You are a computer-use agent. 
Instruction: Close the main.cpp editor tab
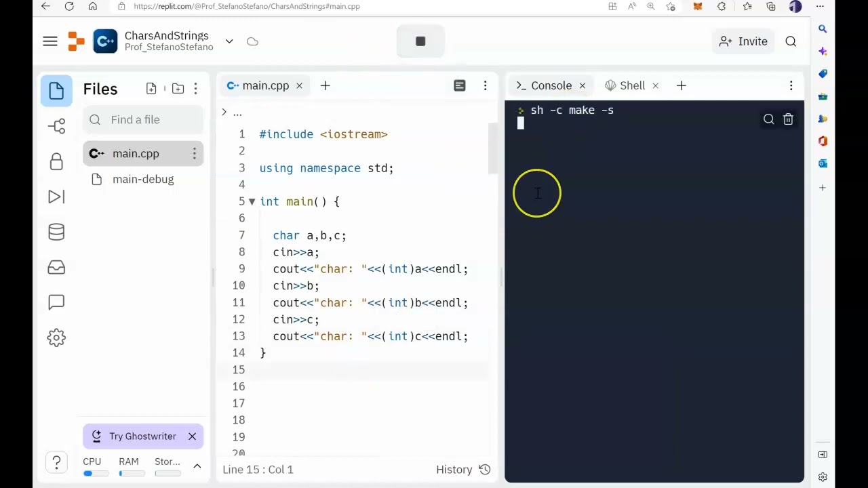[x=299, y=86]
